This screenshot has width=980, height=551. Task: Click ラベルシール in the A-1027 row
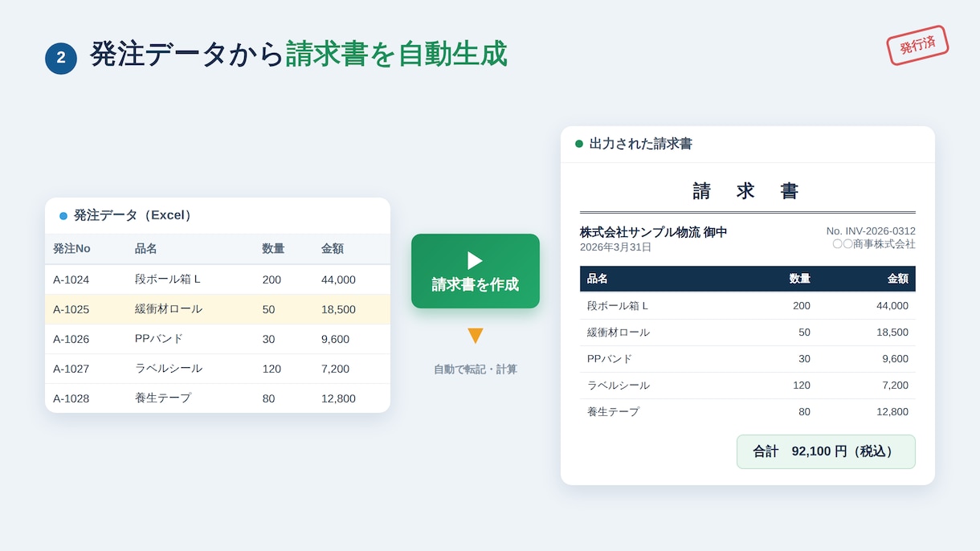(x=169, y=369)
